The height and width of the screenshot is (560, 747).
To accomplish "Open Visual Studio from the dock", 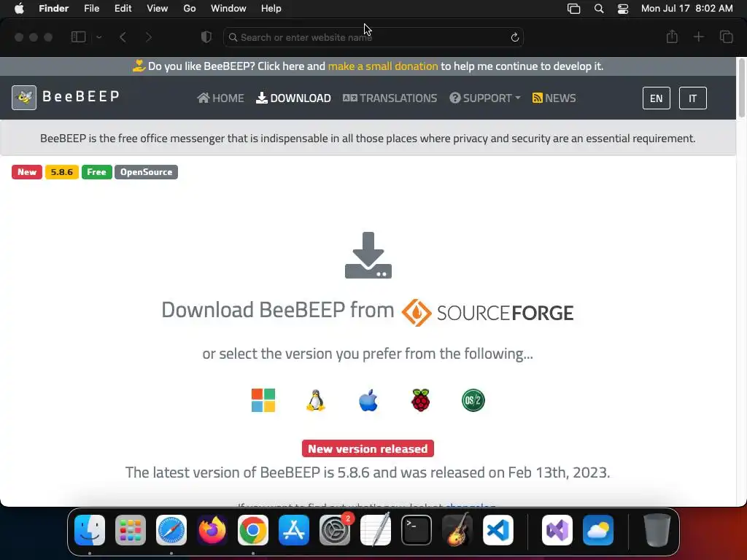I will [557, 530].
